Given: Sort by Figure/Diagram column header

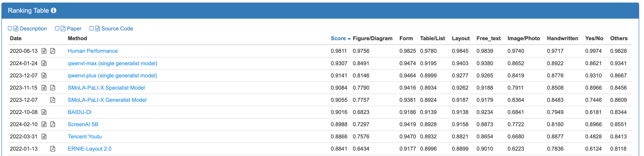Looking at the screenshot, I should tap(372, 38).
